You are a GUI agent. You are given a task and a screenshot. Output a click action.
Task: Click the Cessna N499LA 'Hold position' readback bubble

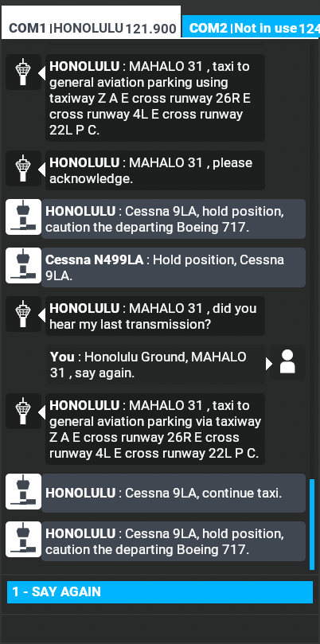click(174, 267)
